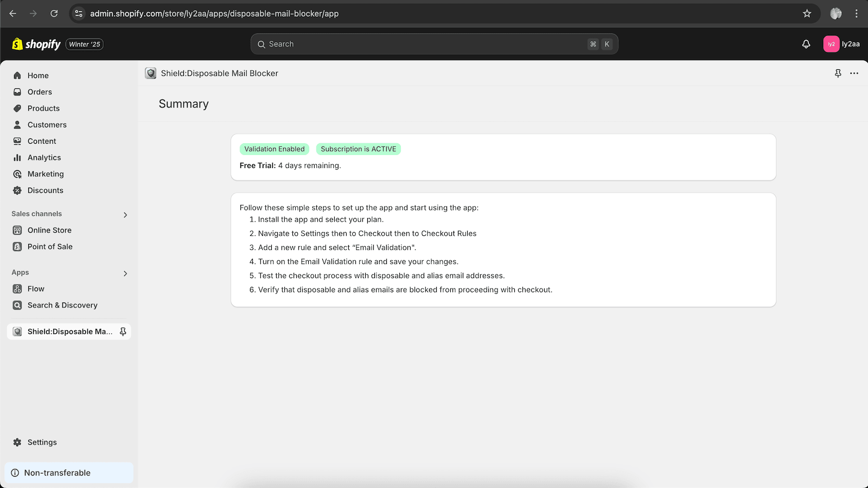Reload the page in the browser
This screenshot has height=488, width=868.
point(54,14)
